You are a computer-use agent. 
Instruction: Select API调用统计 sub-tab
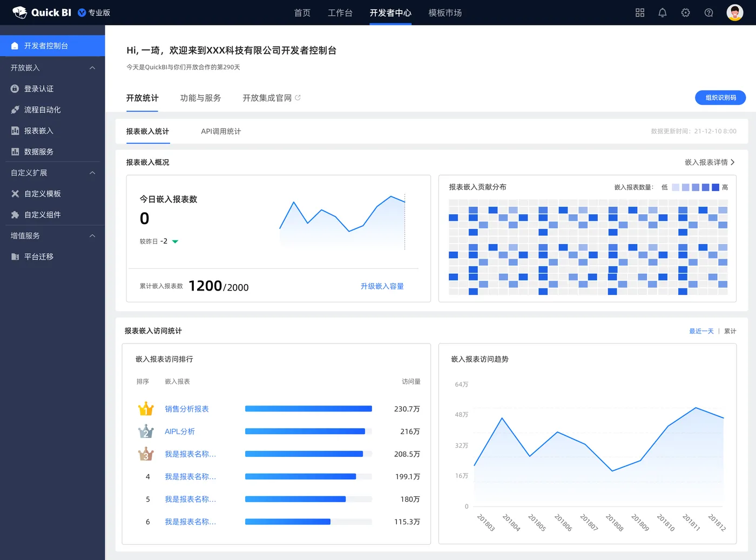coord(221,131)
